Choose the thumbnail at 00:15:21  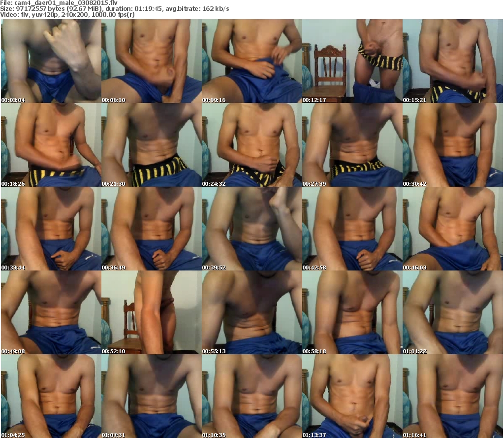tap(453, 61)
